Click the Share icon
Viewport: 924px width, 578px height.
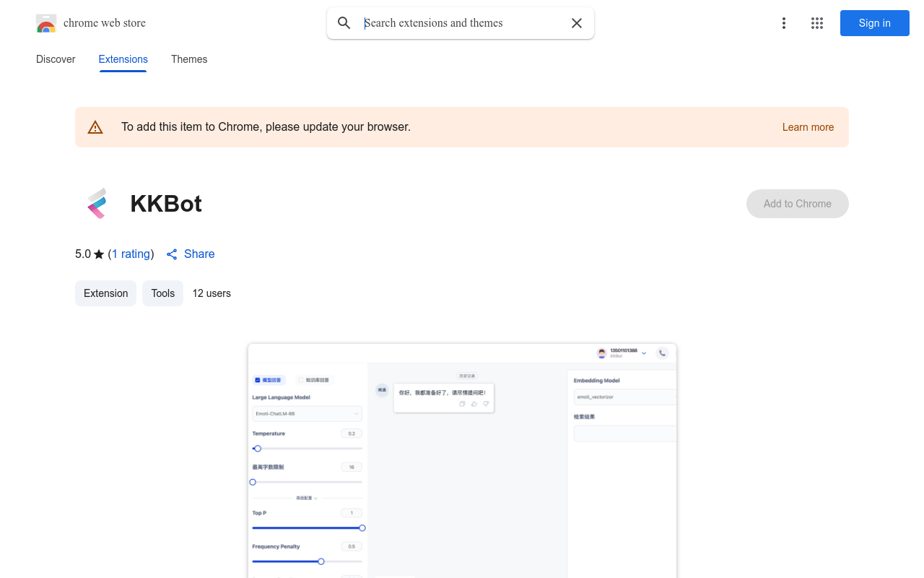pos(172,254)
